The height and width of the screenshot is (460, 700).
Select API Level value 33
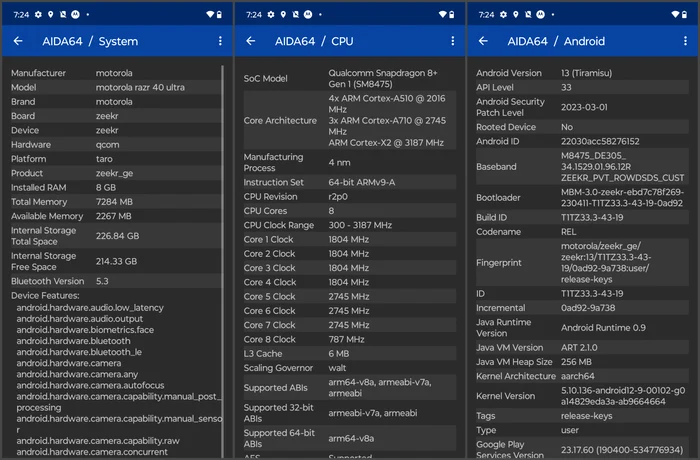(566, 88)
